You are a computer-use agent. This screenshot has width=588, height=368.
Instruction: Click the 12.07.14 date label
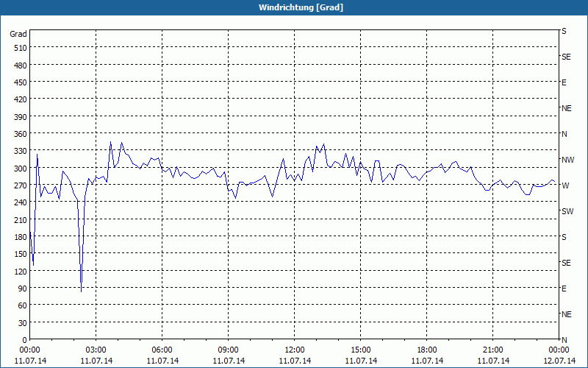[x=559, y=361]
